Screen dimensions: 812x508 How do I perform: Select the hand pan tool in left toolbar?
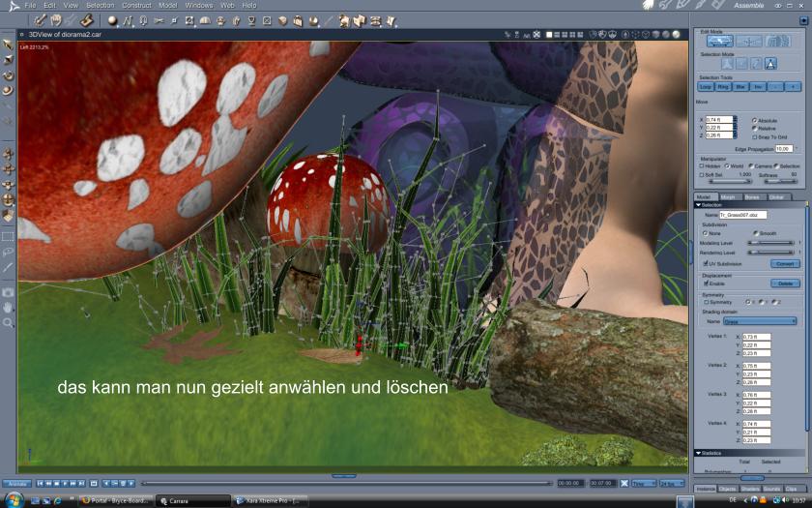click(x=8, y=308)
